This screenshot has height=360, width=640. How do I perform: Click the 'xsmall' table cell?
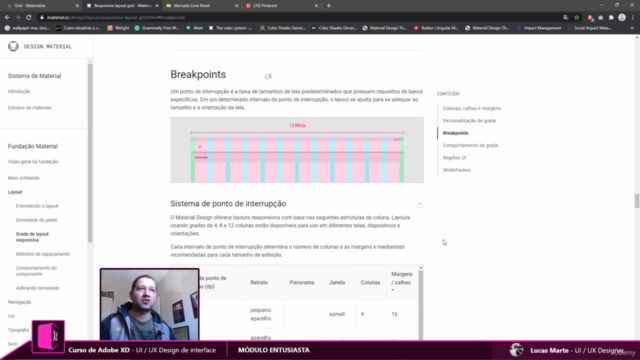(337, 314)
